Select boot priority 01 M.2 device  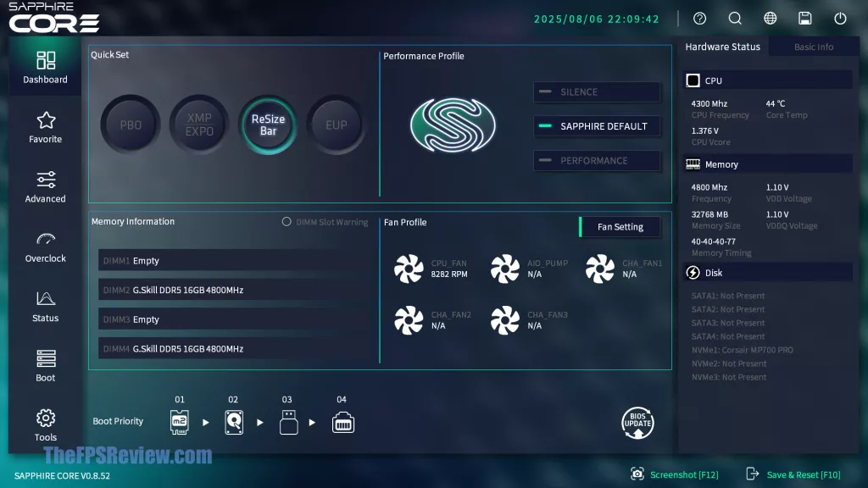point(180,422)
